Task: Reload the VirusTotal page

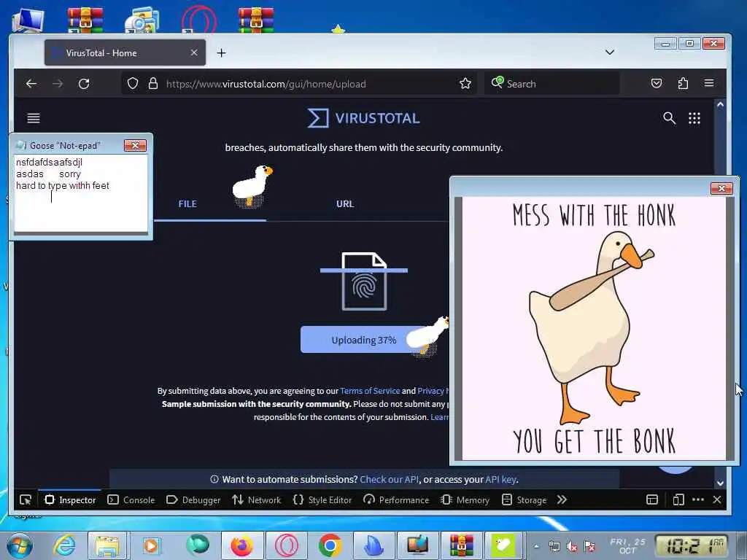Action: [84, 84]
